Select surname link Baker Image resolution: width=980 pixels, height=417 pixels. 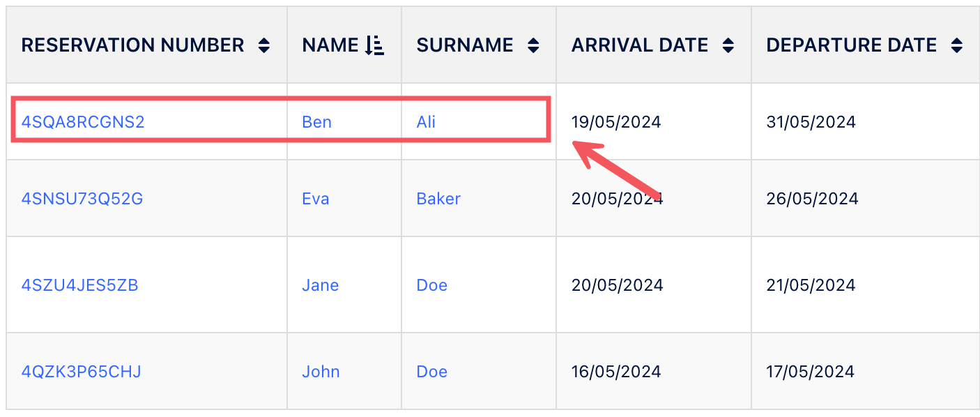pos(438,199)
